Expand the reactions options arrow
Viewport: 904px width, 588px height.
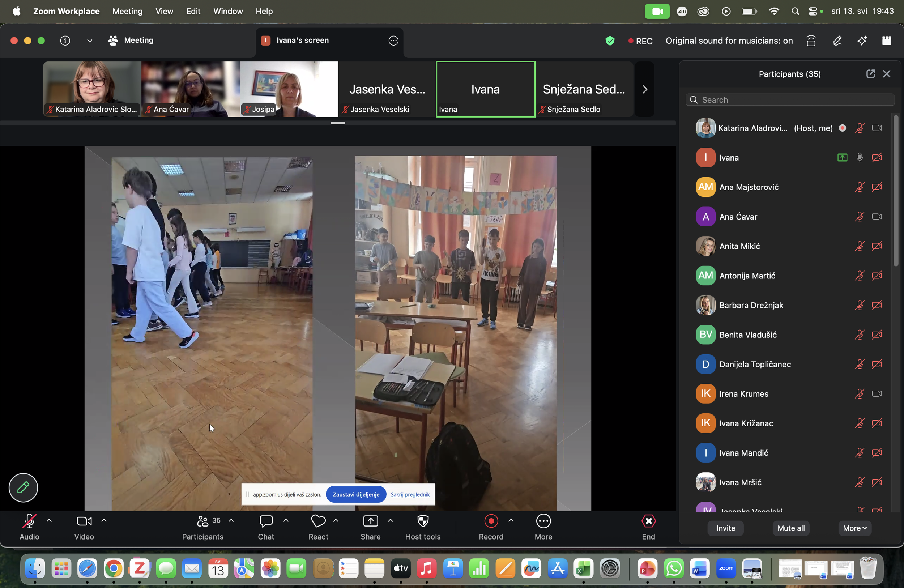(x=336, y=520)
